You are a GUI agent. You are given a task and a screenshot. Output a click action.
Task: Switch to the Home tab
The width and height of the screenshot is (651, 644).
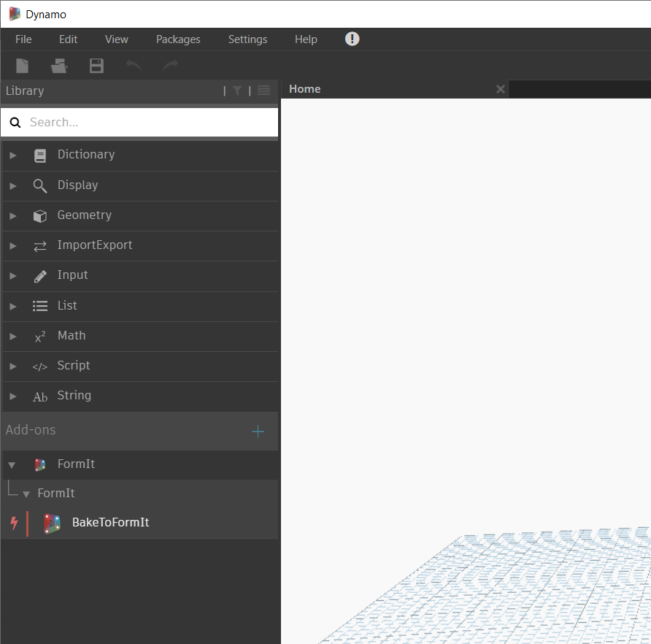point(304,88)
